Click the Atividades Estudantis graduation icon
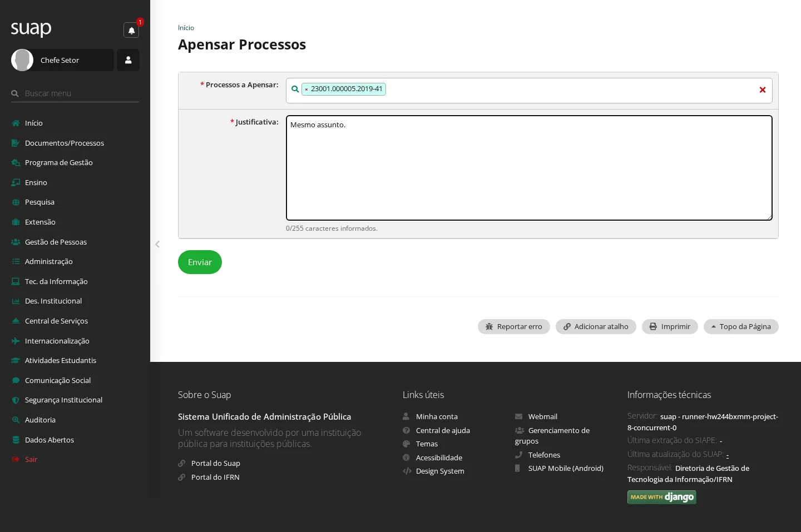The height and width of the screenshot is (532, 801). [16, 361]
